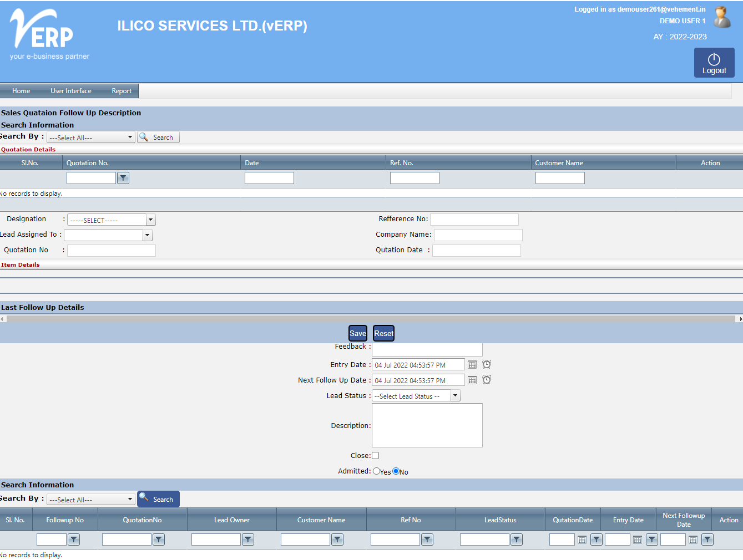Click the Ref No column filter icon

(x=427, y=539)
